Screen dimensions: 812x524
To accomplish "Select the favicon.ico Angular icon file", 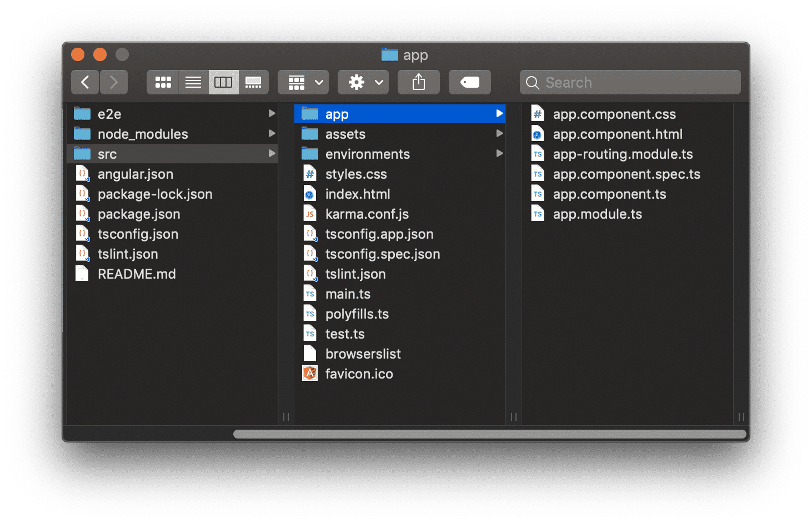I will pos(359,374).
